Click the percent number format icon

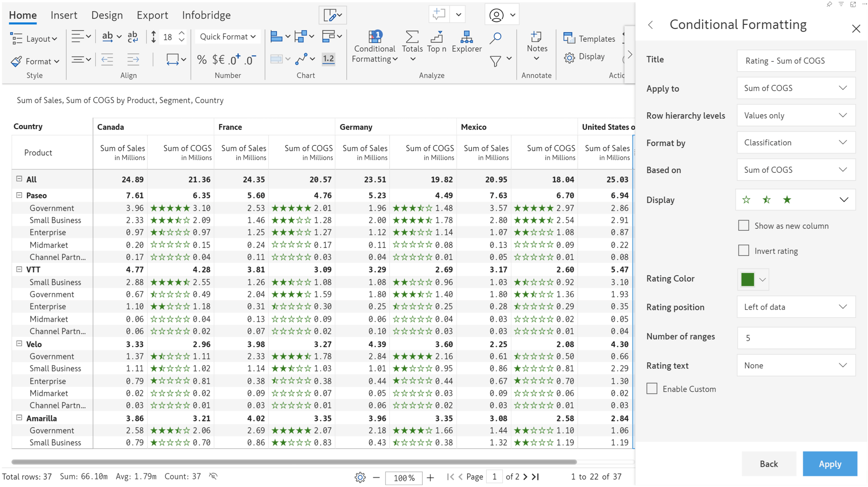point(202,60)
